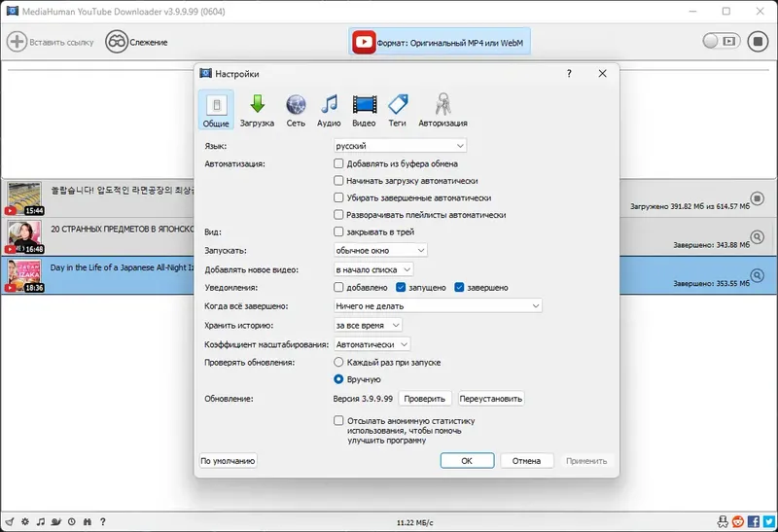Open the Когда всё завершено dropdown
Image resolution: width=778 pixels, height=532 pixels.
[438, 305]
